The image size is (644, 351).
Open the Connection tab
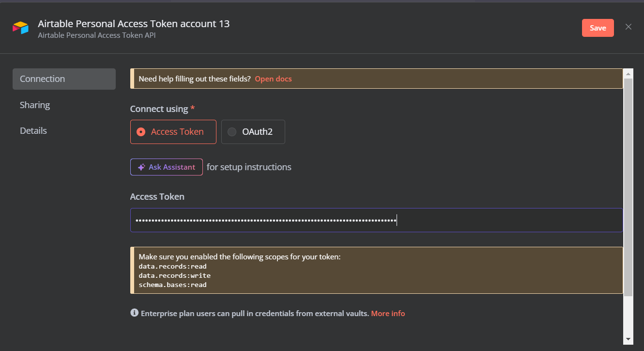pyautogui.click(x=64, y=79)
